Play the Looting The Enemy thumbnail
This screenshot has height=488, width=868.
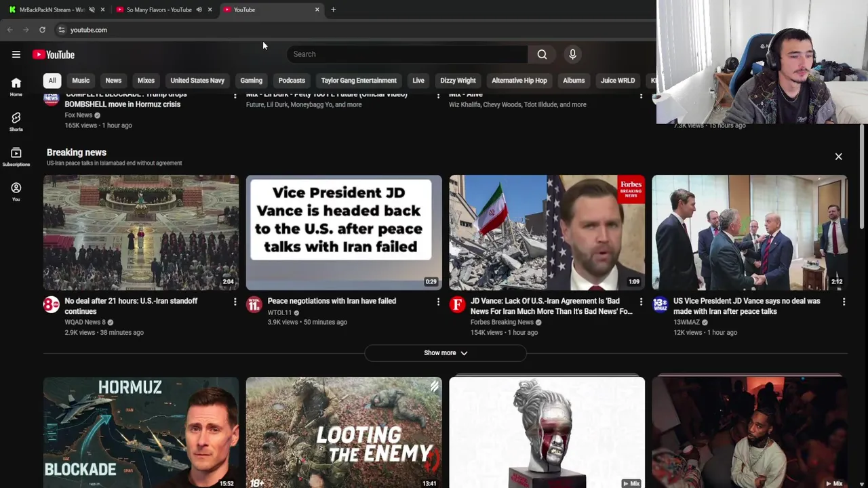(344, 432)
